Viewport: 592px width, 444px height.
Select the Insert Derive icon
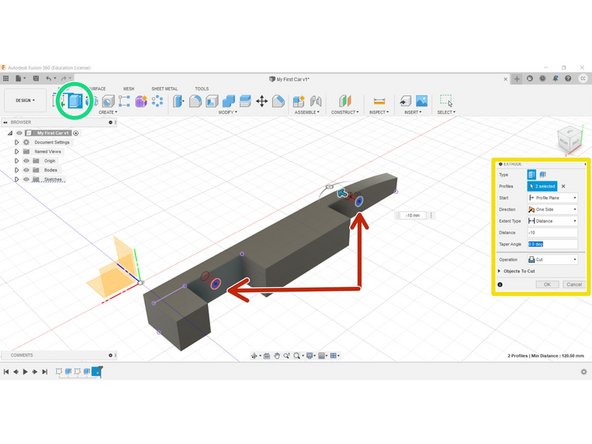[405, 101]
